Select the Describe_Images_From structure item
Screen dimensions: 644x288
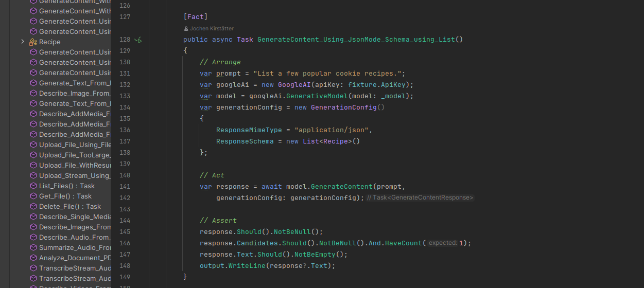coord(75,227)
